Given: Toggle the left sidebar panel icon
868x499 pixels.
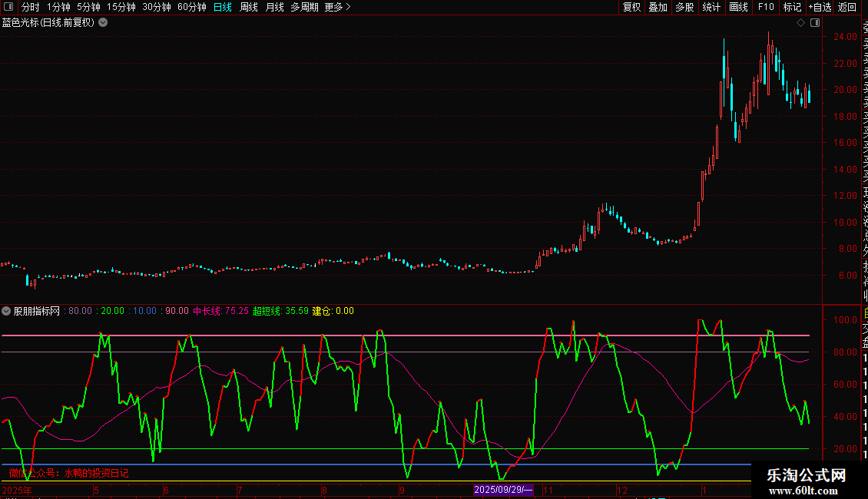Looking at the screenshot, I should [x=8, y=7].
